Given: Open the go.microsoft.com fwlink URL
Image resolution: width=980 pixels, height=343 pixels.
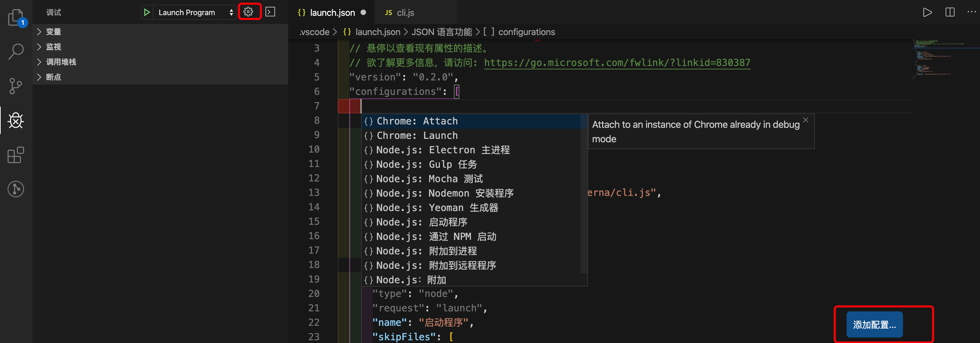Looking at the screenshot, I should pyautogui.click(x=617, y=63).
